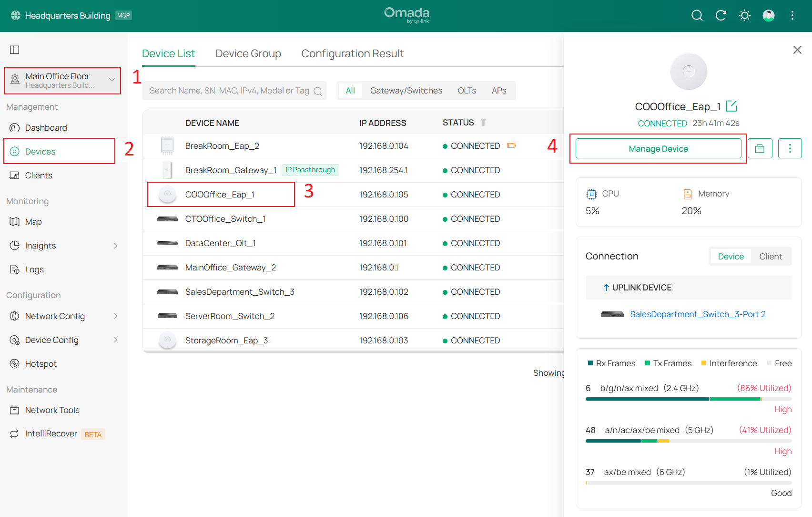Switch Connection view to Client

pyautogui.click(x=770, y=257)
